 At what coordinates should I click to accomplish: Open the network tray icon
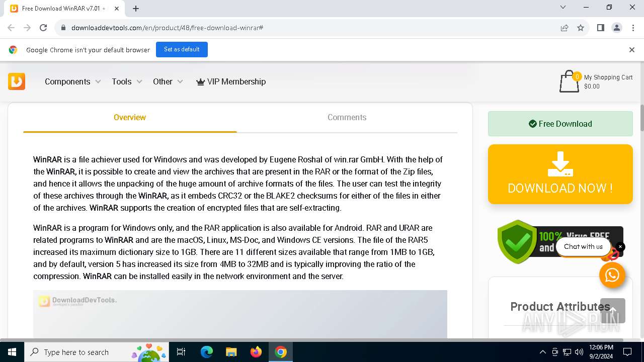coord(567,352)
